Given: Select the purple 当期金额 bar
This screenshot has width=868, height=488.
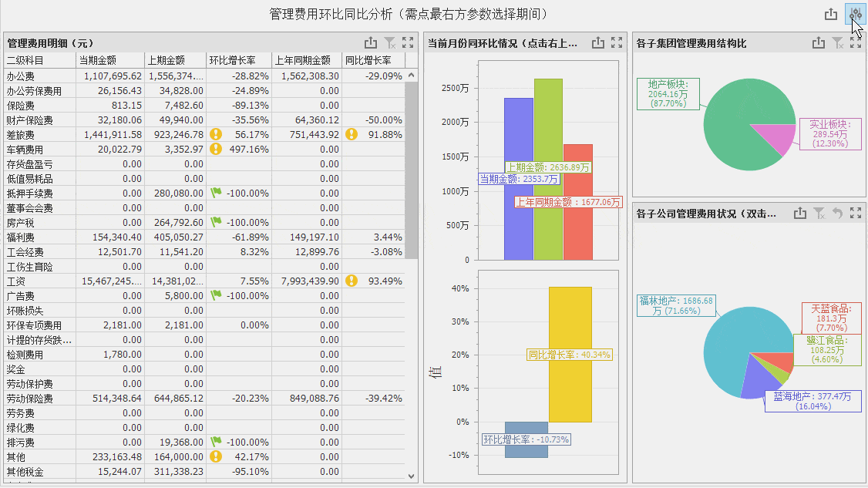Looking at the screenshot, I should [519, 179].
